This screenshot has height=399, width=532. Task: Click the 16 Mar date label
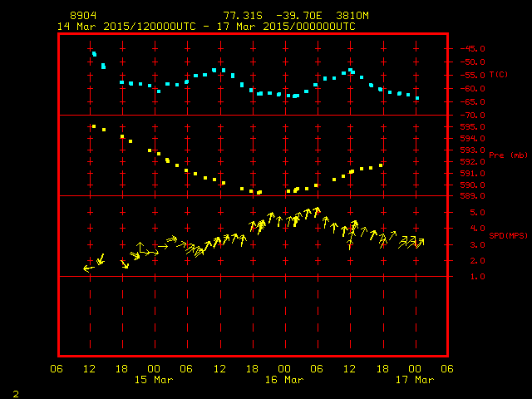[284, 380]
